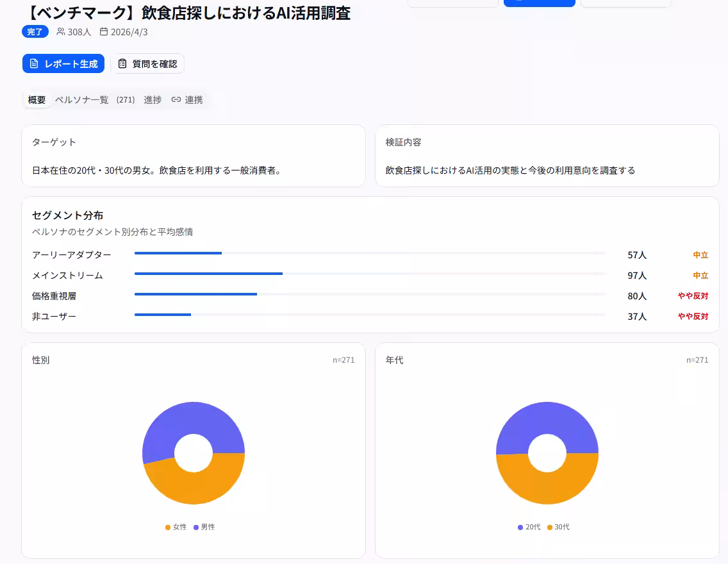Click やや反対 sentiment for 非ユーザー

tap(693, 316)
